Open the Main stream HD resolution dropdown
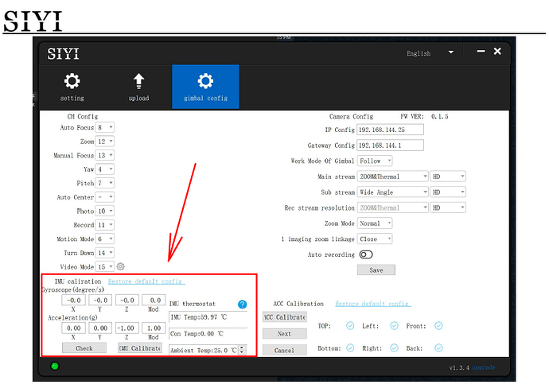The image size is (549, 392). [448, 177]
